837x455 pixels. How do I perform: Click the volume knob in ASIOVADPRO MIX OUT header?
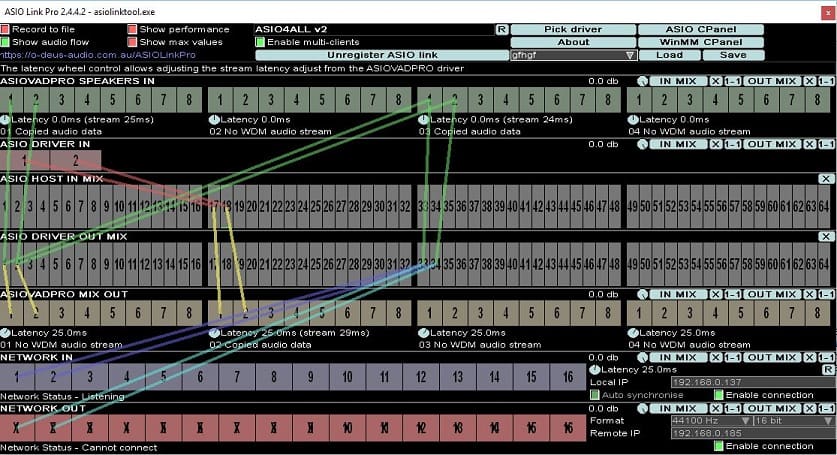coord(643,294)
